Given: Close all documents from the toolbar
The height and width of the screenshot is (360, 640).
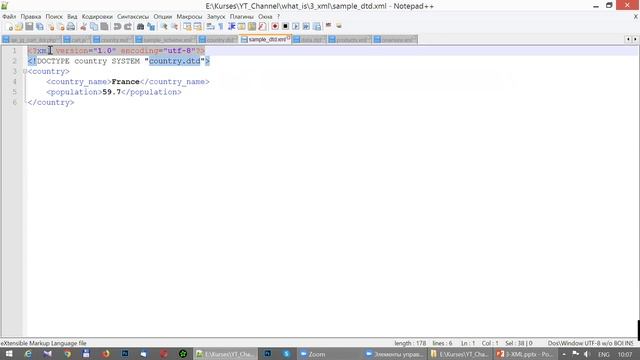Looking at the screenshot, I should [61, 27].
